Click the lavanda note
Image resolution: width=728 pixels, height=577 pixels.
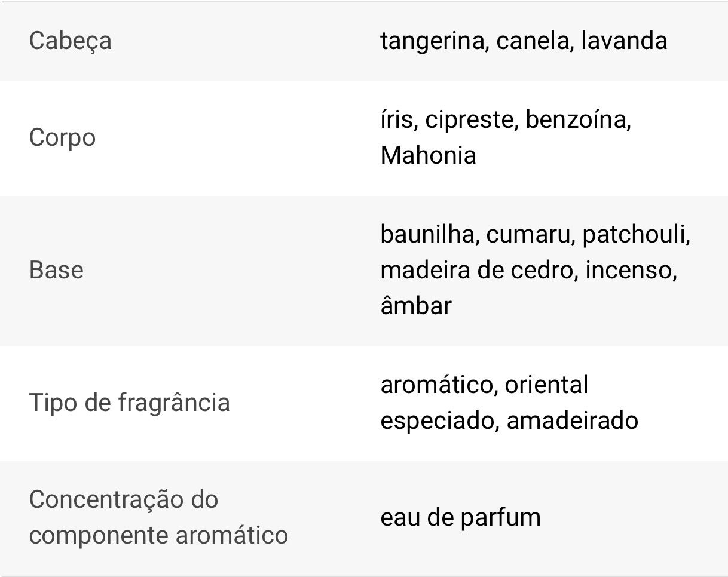(624, 41)
